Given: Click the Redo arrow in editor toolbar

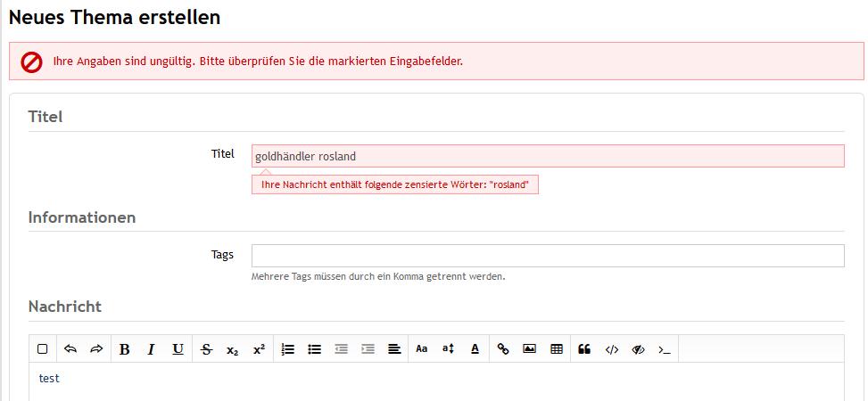Looking at the screenshot, I should [x=96, y=349].
